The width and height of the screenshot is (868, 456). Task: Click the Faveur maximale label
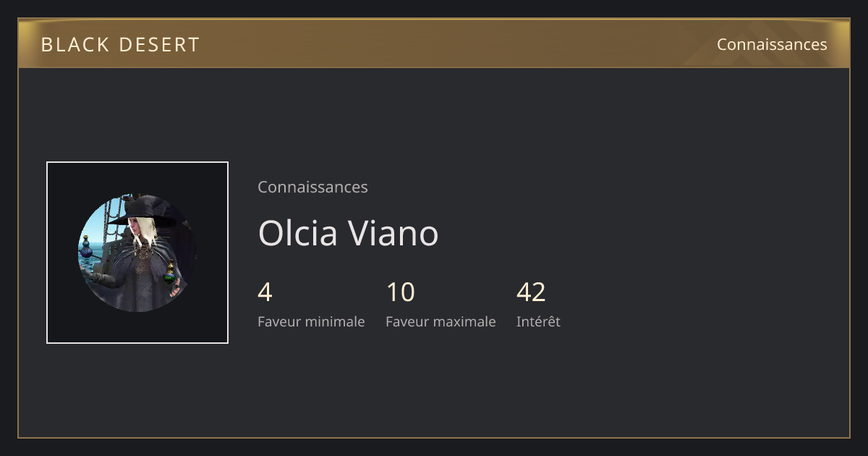(x=441, y=321)
